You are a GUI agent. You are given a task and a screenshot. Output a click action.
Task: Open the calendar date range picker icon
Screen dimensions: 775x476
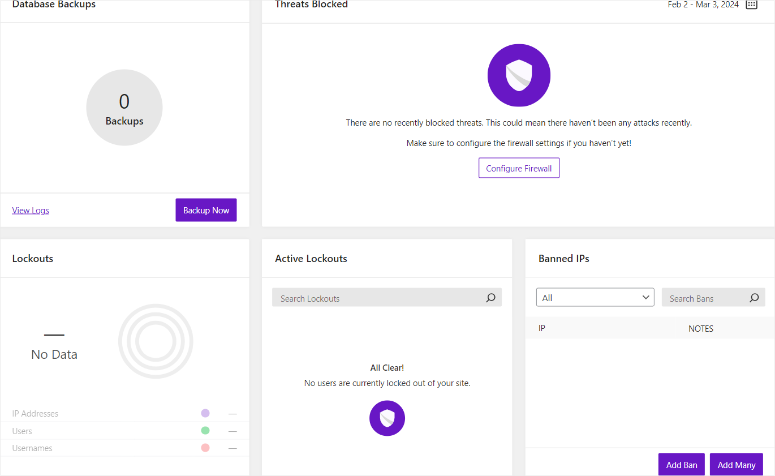point(751,4)
